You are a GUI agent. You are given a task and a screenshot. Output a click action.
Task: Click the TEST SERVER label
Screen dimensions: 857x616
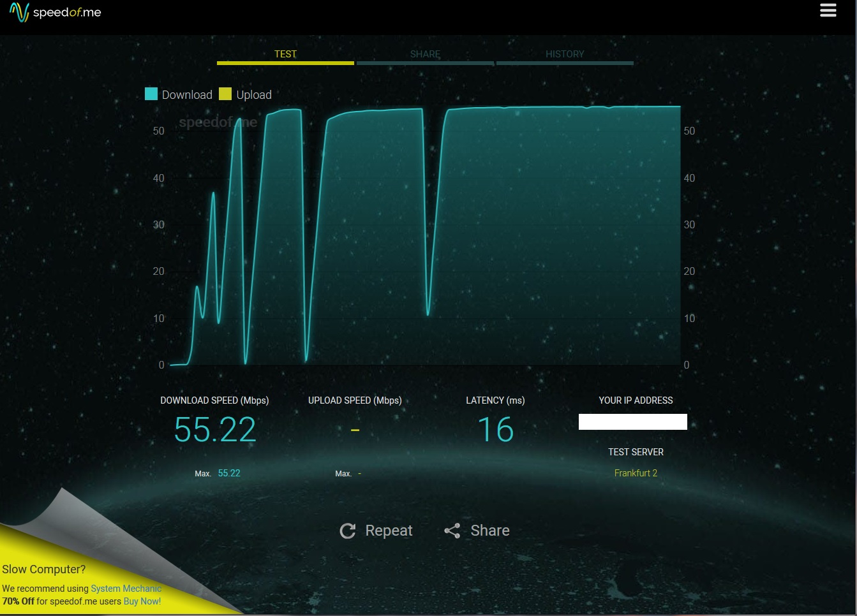636,452
